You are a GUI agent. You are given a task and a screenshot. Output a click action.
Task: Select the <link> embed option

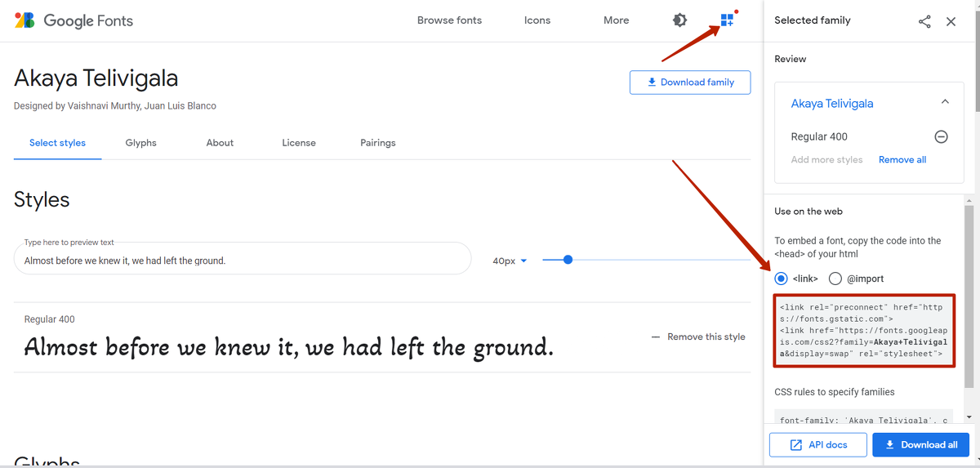(x=782, y=279)
